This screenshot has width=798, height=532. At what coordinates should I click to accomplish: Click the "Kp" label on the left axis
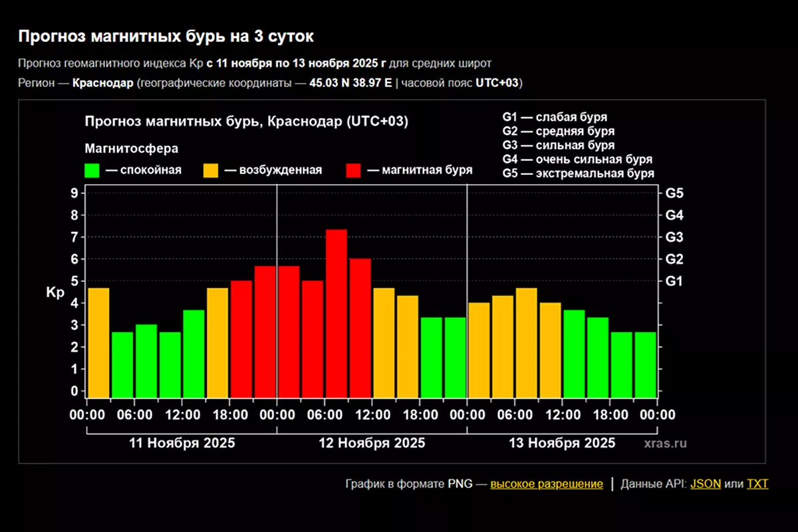click(55, 293)
